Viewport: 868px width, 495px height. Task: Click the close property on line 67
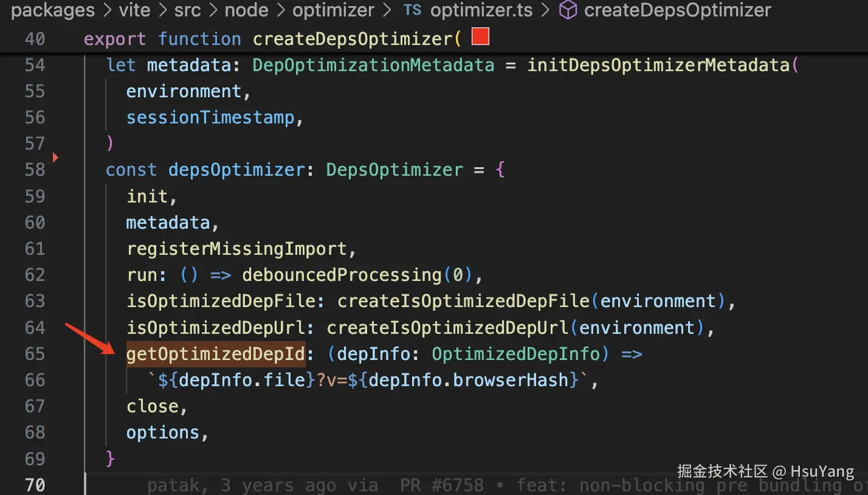point(152,406)
